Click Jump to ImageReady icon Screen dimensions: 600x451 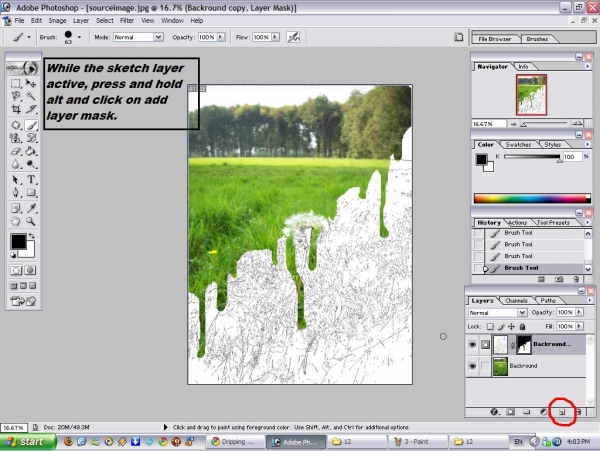23,301
